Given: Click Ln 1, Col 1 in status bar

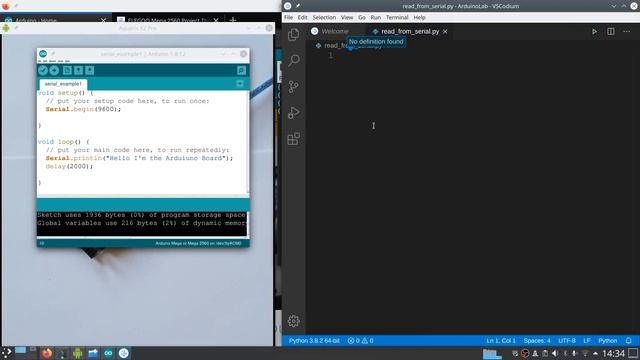Looking at the screenshot, I should point(501,340).
